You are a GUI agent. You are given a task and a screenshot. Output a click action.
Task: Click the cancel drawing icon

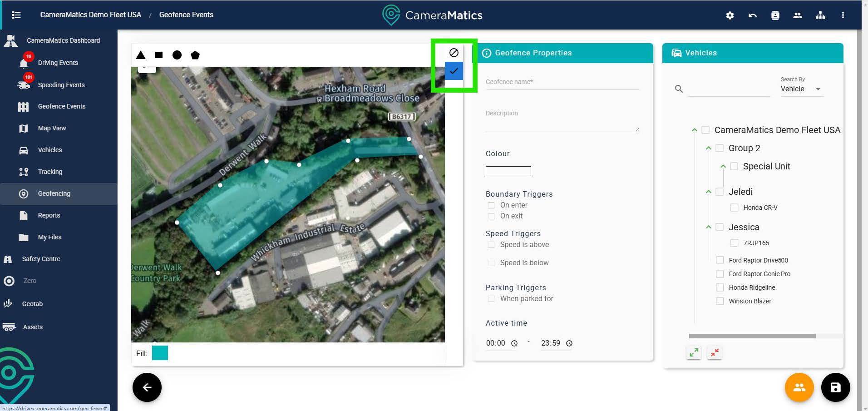454,53
